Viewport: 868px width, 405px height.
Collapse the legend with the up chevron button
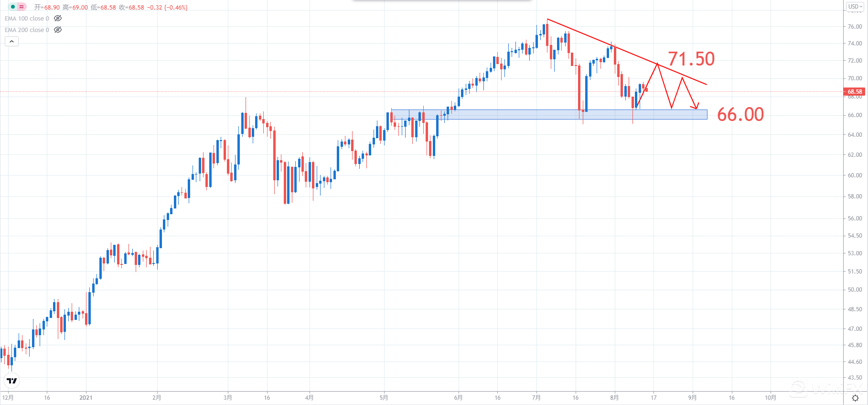(x=11, y=41)
